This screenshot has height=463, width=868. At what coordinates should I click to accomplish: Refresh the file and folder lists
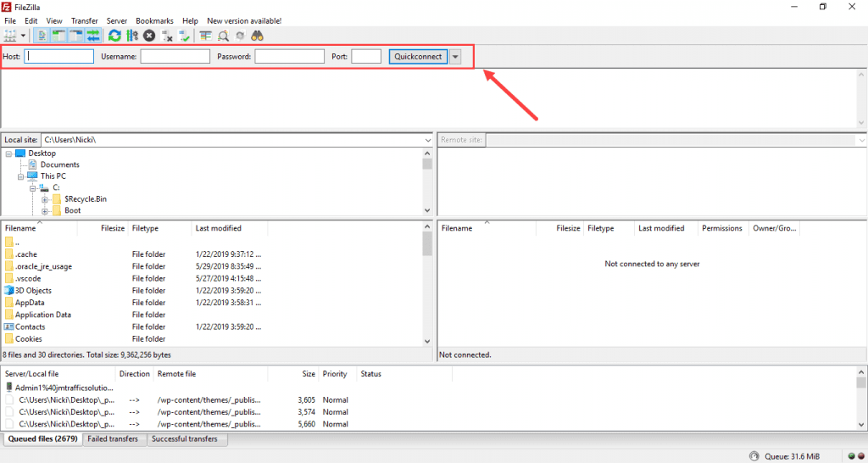[114, 36]
